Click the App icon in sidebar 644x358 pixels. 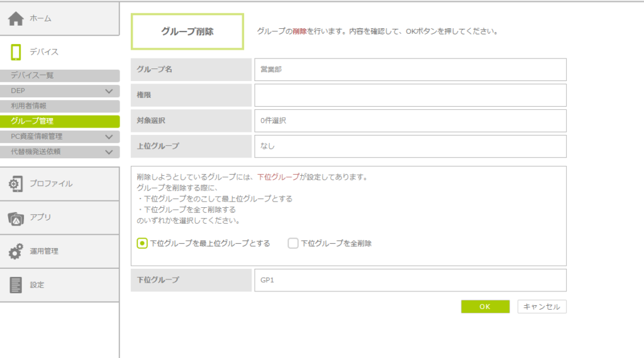tap(16, 218)
